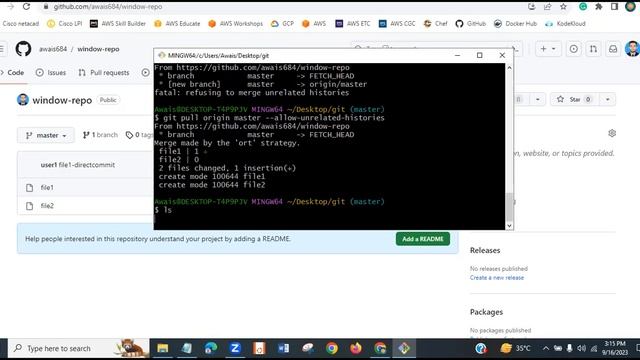The width and height of the screenshot is (640, 360).
Task: Switch to the Issues tab
Action: click(51, 73)
